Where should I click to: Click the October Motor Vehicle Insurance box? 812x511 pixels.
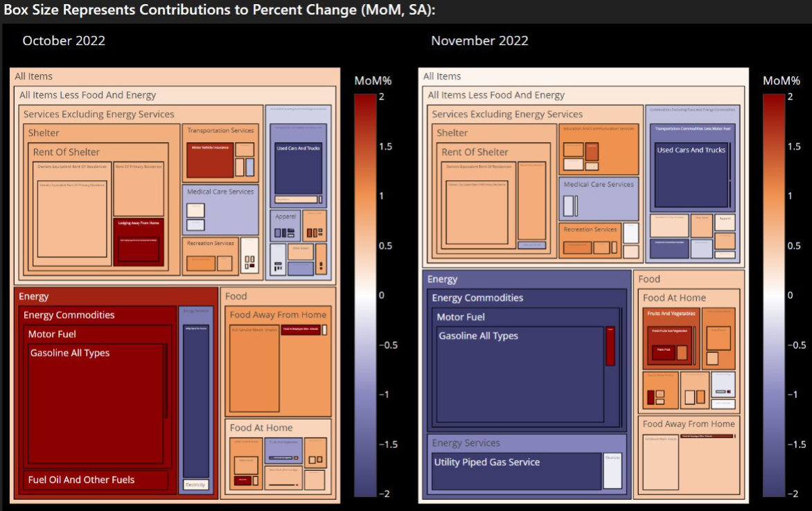tap(210, 159)
